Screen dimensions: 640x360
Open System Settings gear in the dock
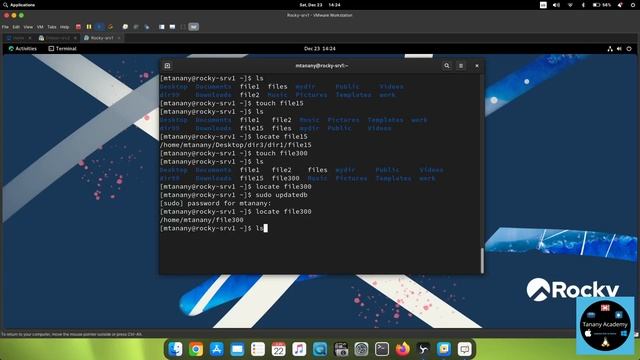tap(361, 349)
